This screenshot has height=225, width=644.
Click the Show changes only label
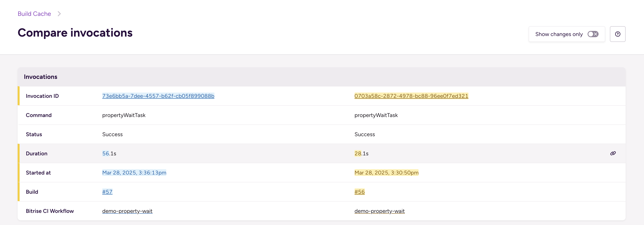point(559,34)
